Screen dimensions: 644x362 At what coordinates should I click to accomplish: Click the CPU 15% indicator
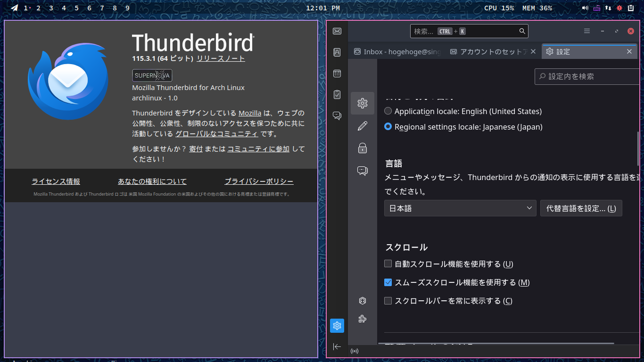point(499,8)
